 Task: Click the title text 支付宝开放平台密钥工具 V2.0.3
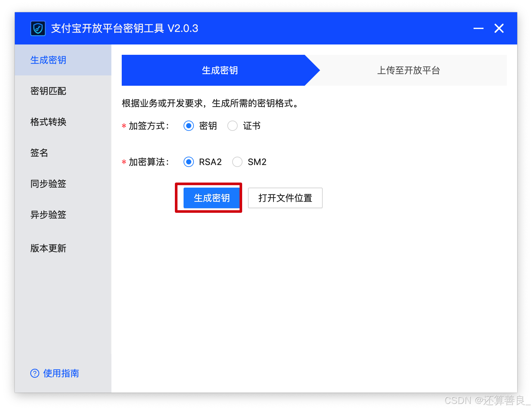coord(125,28)
